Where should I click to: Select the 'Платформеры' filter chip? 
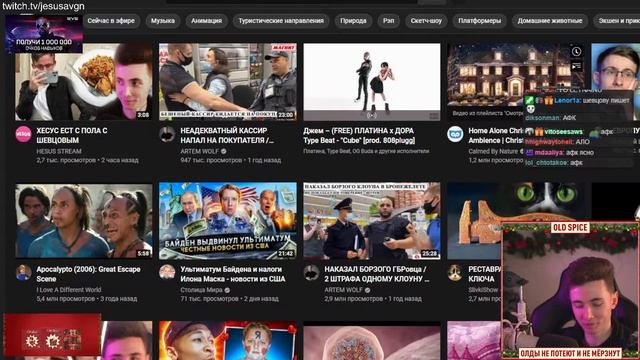coord(480,21)
